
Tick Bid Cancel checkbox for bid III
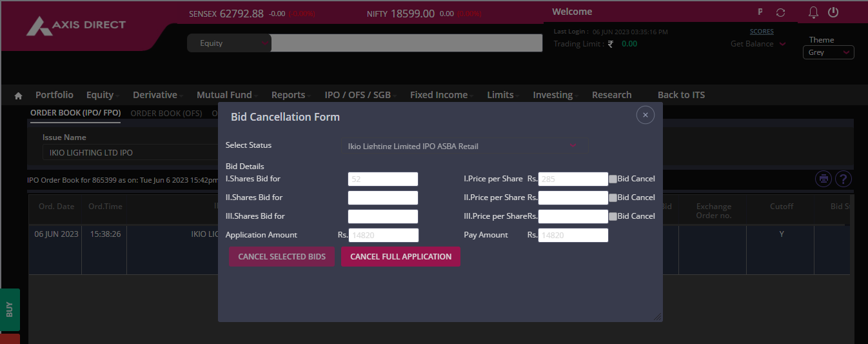613,216
